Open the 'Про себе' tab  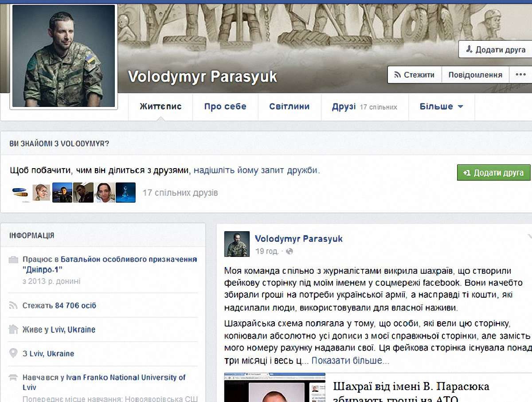(x=225, y=106)
